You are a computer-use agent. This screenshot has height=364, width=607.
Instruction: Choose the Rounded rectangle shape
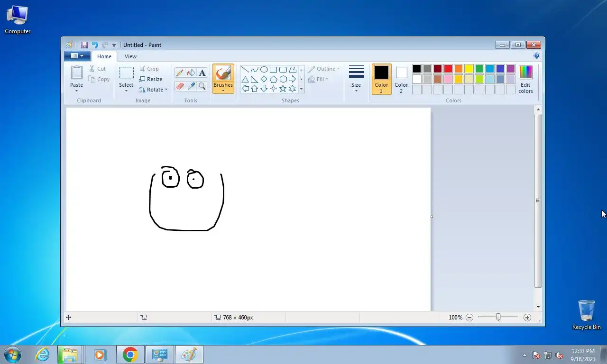[x=283, y=70]
